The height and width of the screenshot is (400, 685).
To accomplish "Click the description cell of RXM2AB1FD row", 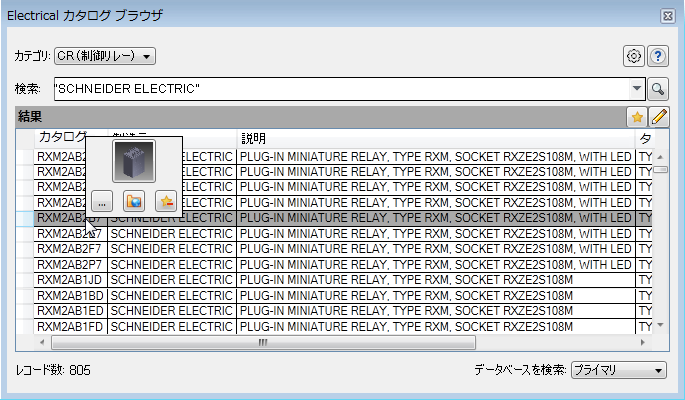I will pos(436,327).
